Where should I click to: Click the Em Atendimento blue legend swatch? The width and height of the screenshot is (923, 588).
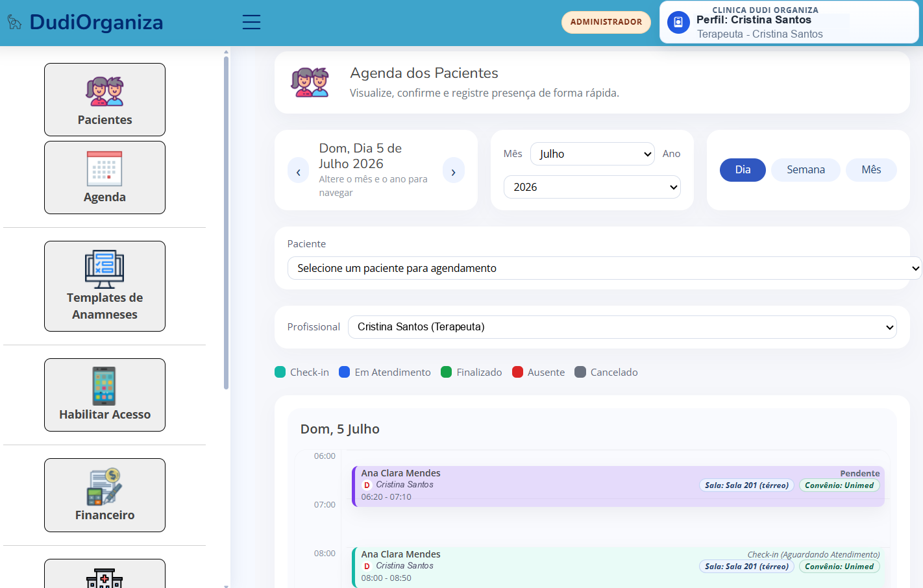(345, 372)
